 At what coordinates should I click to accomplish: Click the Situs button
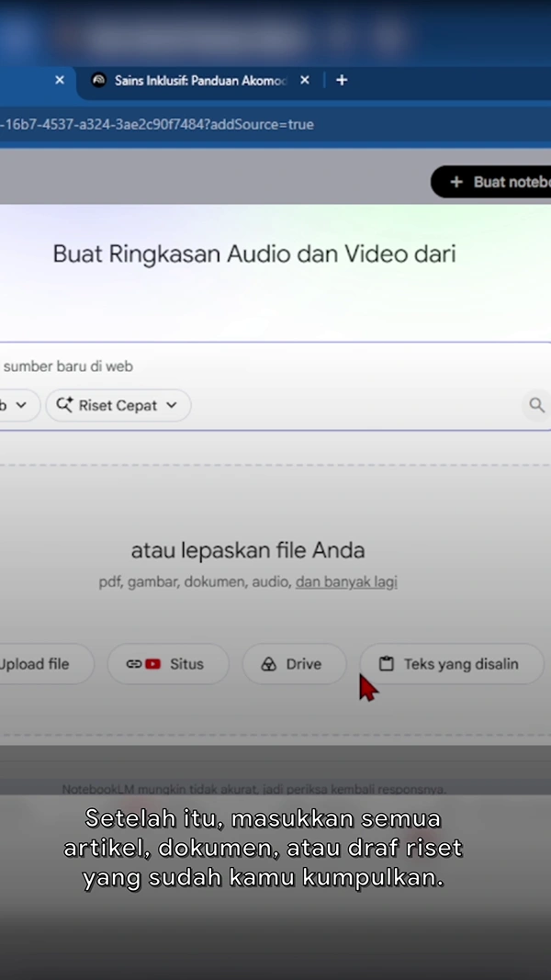(x=168, y=664)
